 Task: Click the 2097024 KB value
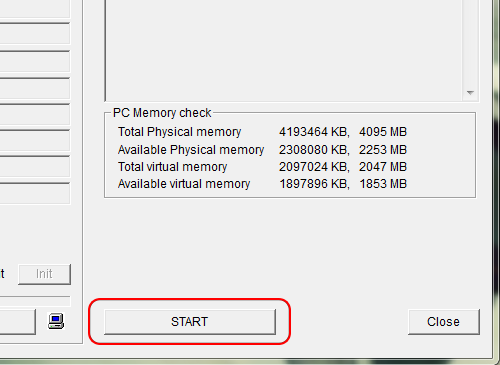pyautogui.click(x=314, y=167)
